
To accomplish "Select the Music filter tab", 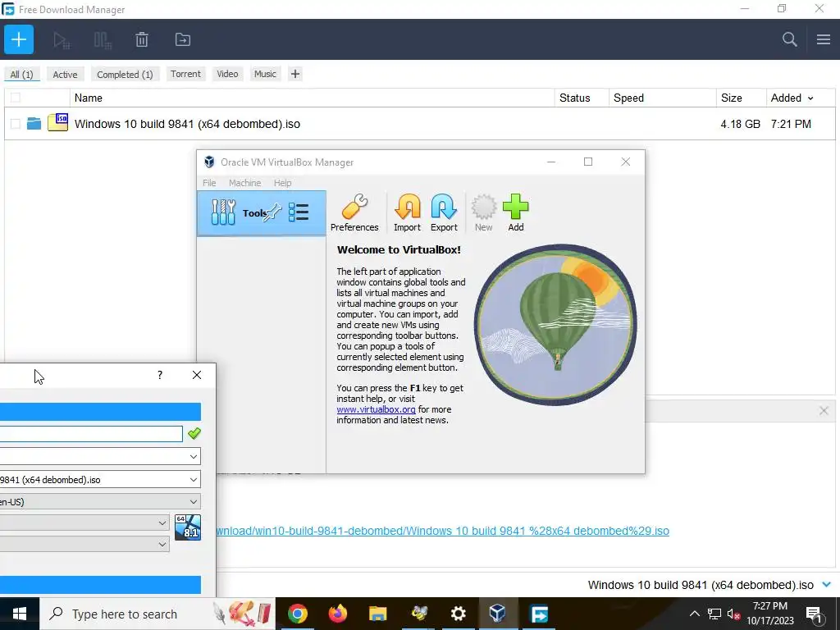I will coord(265,74).
